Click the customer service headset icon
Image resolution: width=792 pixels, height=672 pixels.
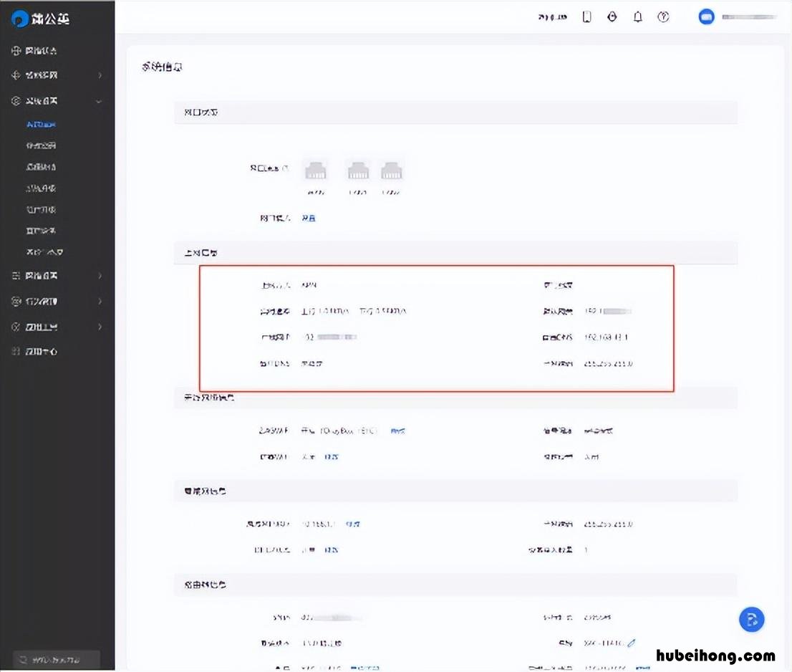[612, 16]
